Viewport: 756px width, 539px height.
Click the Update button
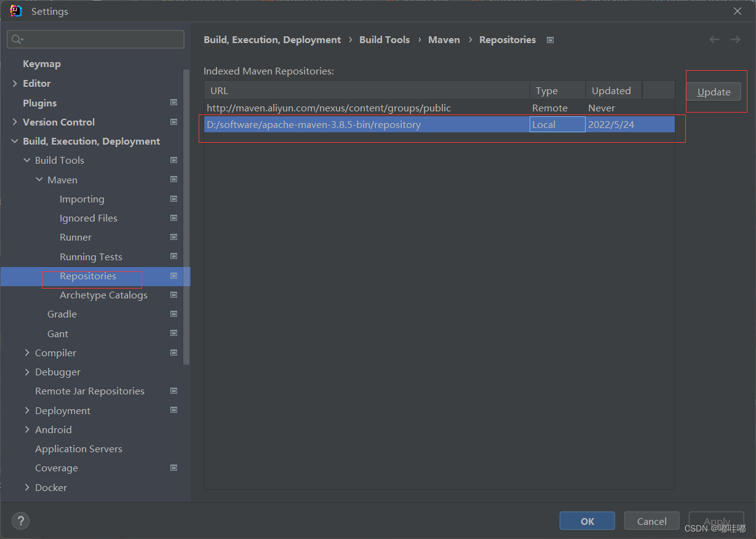point(714,92)
